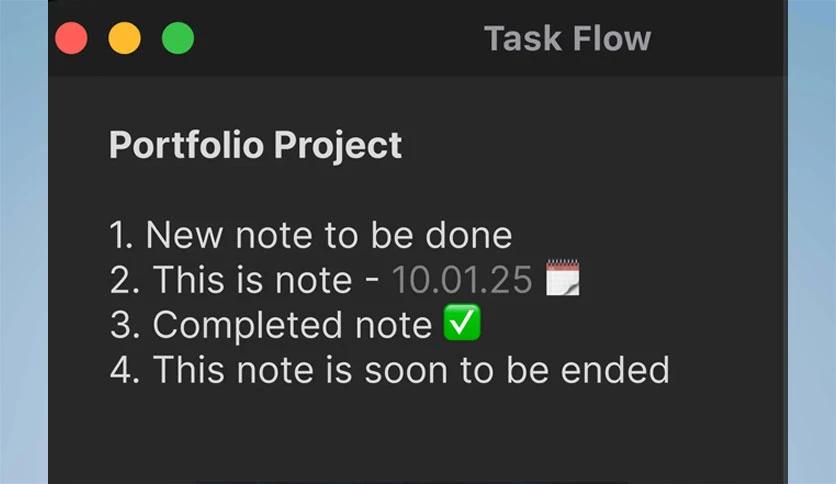Click the list number 3. marker
This screenshot has height=484, width=836.
125,325
